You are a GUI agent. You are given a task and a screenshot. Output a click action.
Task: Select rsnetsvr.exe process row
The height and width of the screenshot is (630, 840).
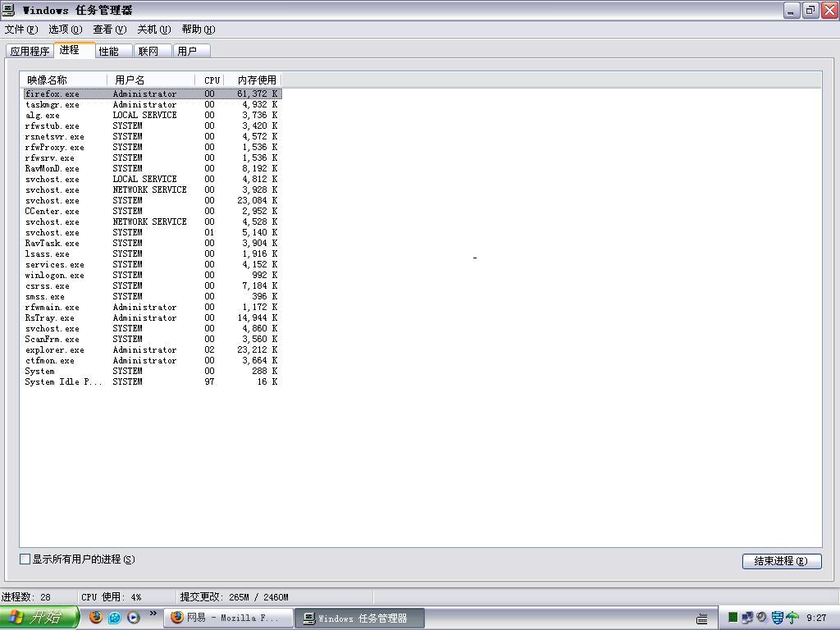(x=153, y=137)
